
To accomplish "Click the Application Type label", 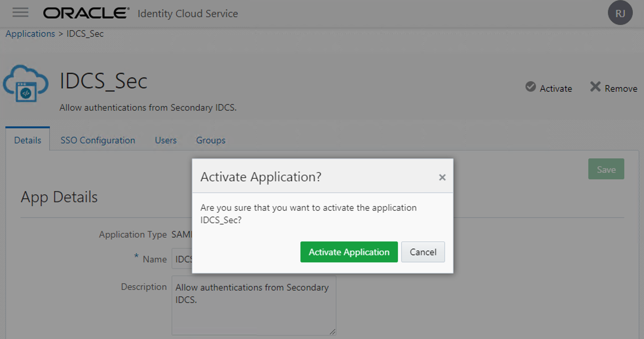I will coord(133,234).
